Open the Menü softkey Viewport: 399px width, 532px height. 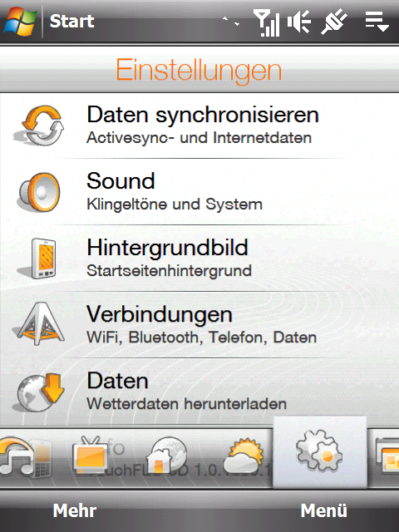[323, 510]
